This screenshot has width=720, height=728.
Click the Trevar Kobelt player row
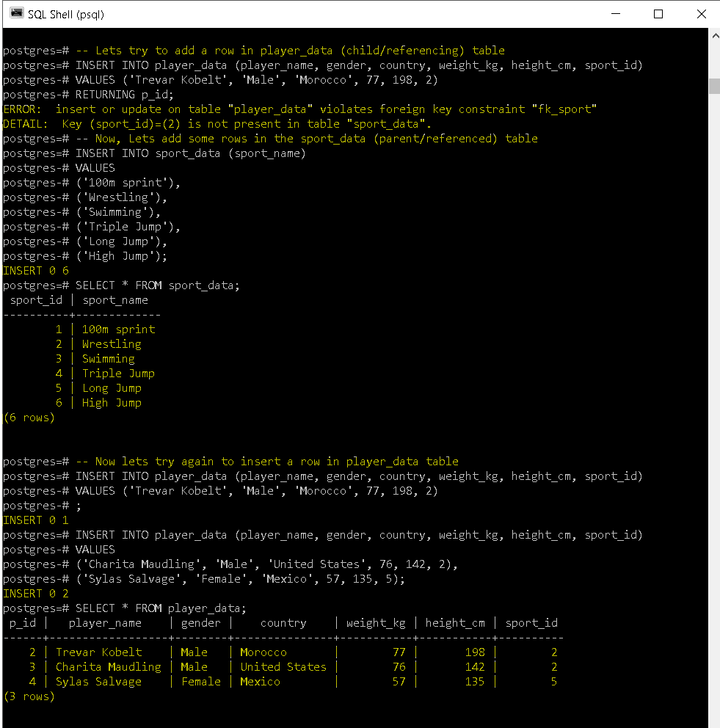pyautogui.click(x=98, y=652)
